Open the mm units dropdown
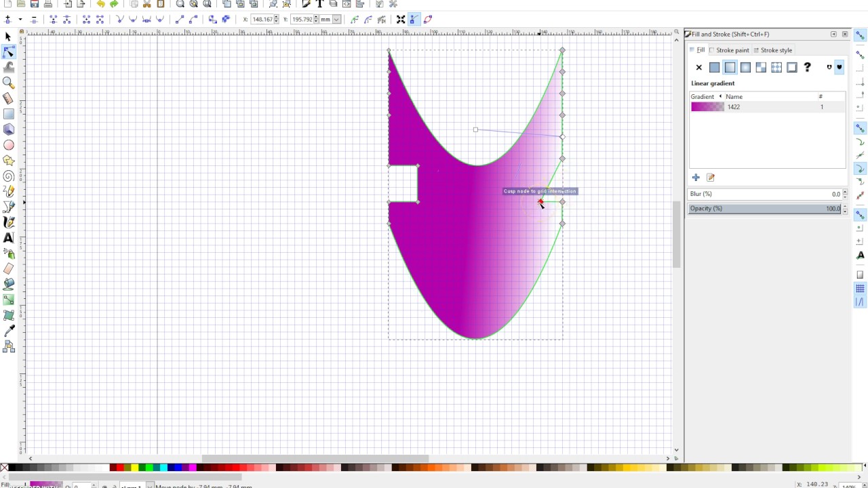 [x=336, y=20]
